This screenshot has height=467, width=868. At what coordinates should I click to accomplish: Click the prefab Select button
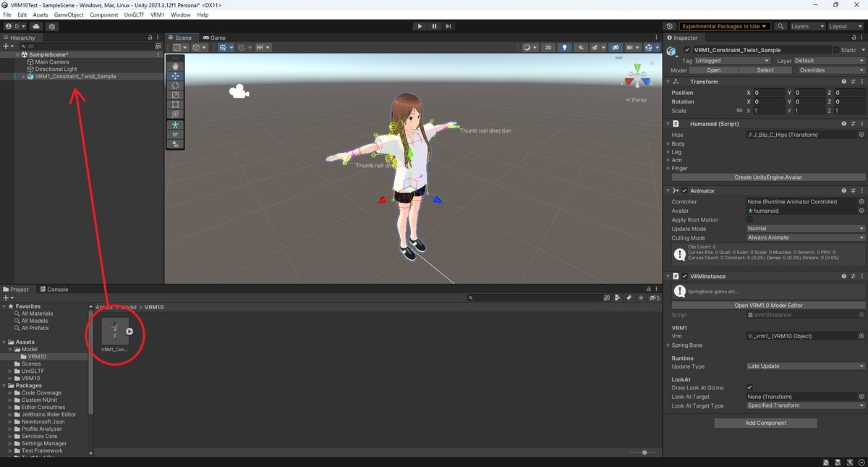(765, 70)
